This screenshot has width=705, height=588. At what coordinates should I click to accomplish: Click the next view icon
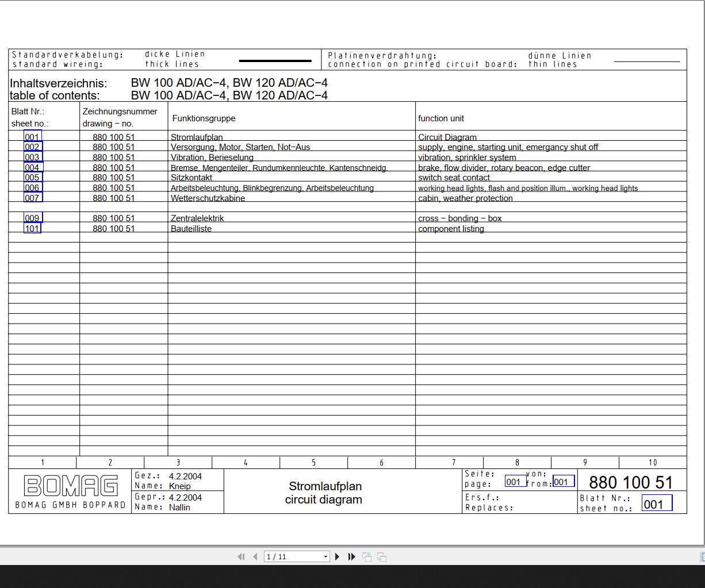click(382, 556)
